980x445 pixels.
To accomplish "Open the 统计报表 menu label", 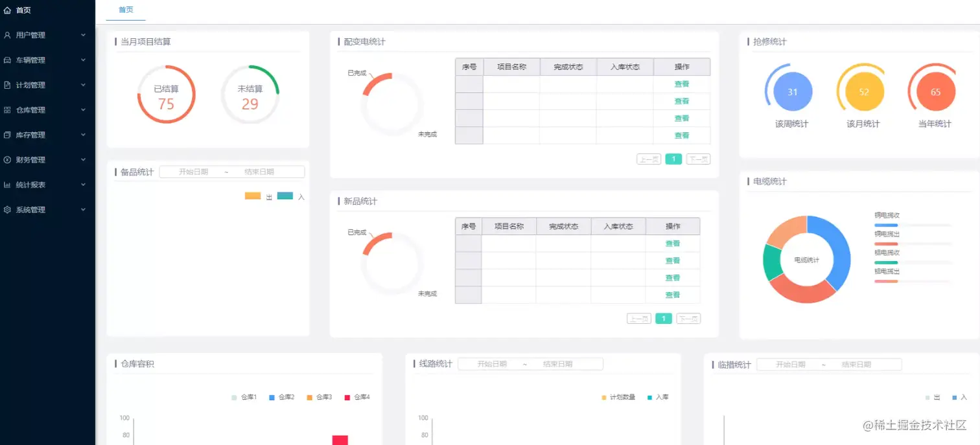I will pos(30,185).
